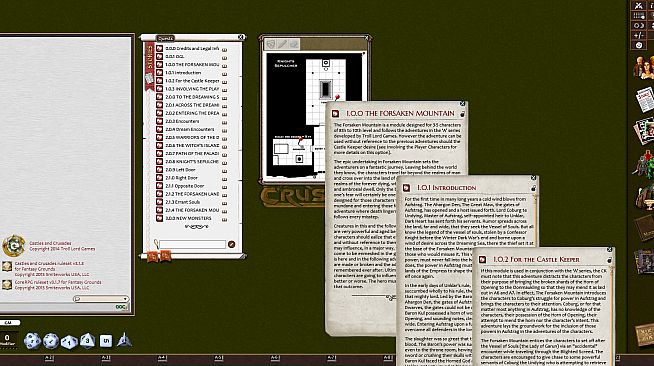Click link icon in 1.0.1 Introduction header
The image size is (654, 366).
tap(406, 188)
